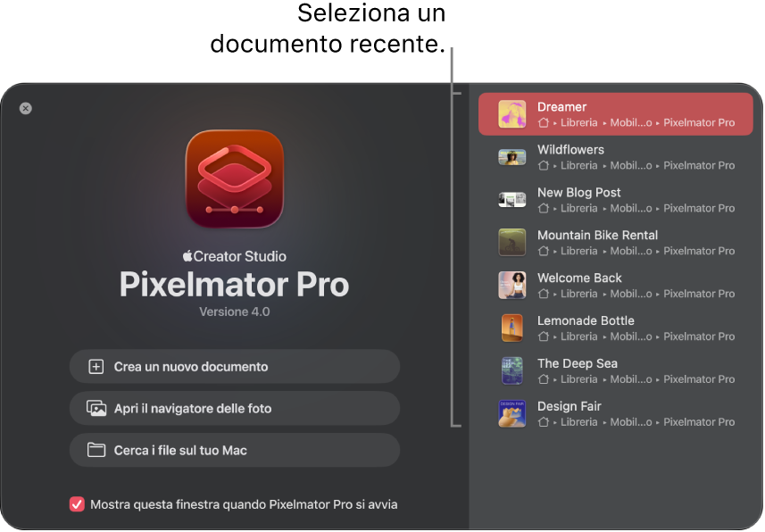
Task: Click the Creator Studio label
Action: (235, 256)
